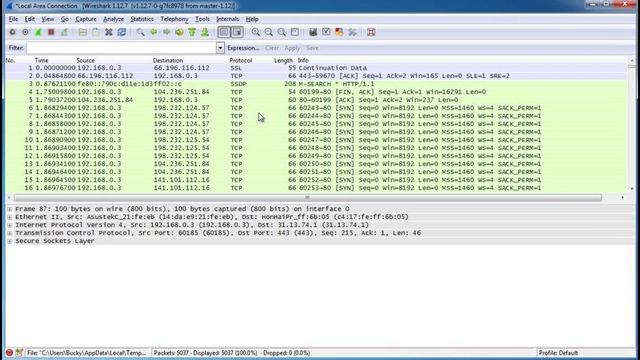The height and width of the screenshot is (360, 640).
Task: Open expert info red circle in status bar
Action: click(9, 353)
